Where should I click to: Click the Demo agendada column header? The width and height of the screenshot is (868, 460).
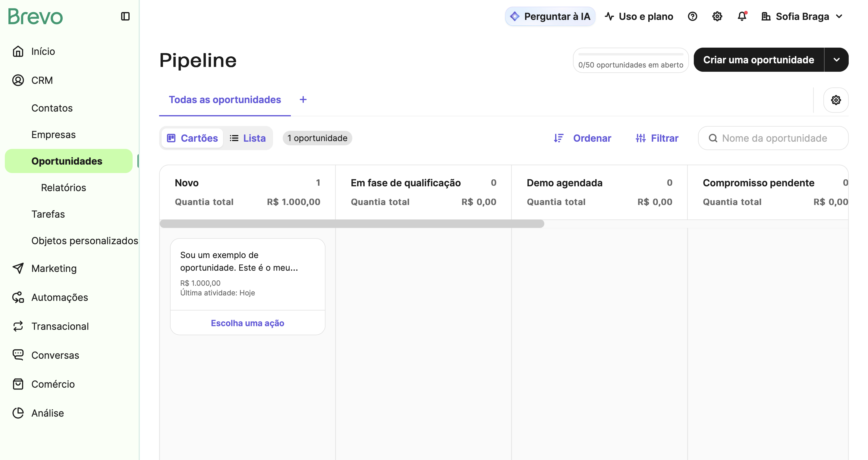point(565,183)
